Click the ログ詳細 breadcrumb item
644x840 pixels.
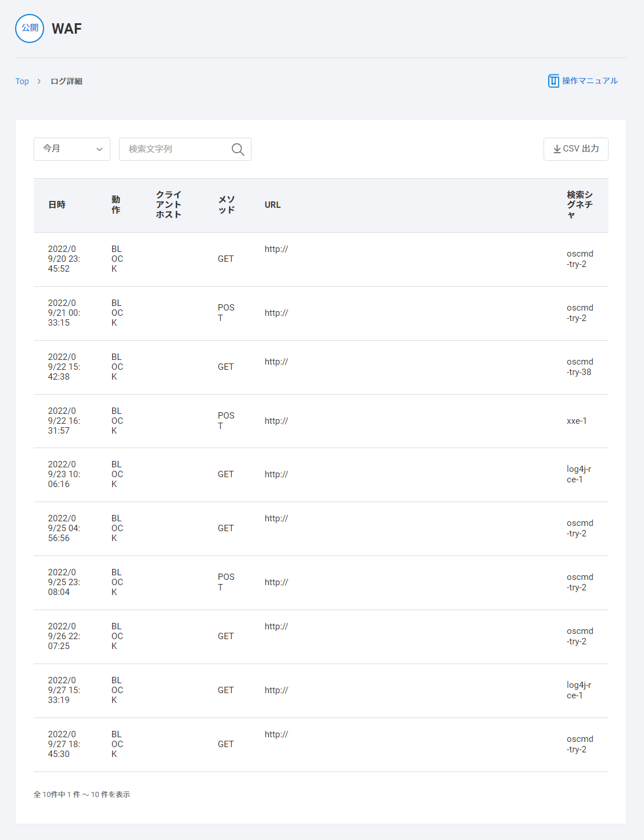66,81
